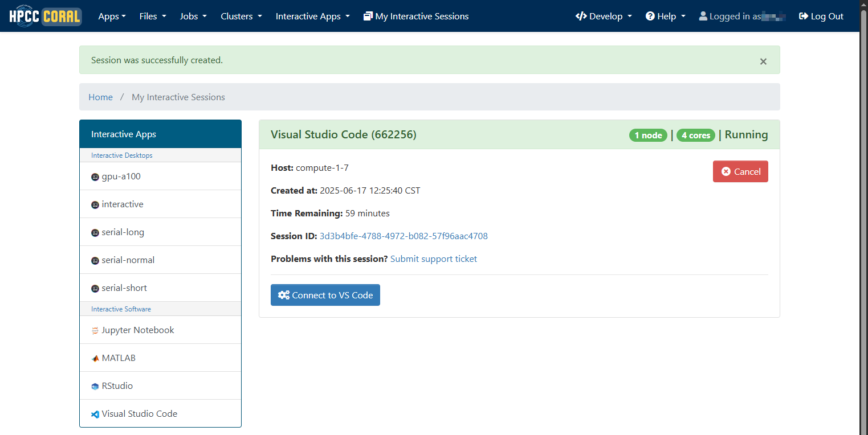868x435 pixels.
Task: Click the gears icon on Connect button
Action: 284,295
